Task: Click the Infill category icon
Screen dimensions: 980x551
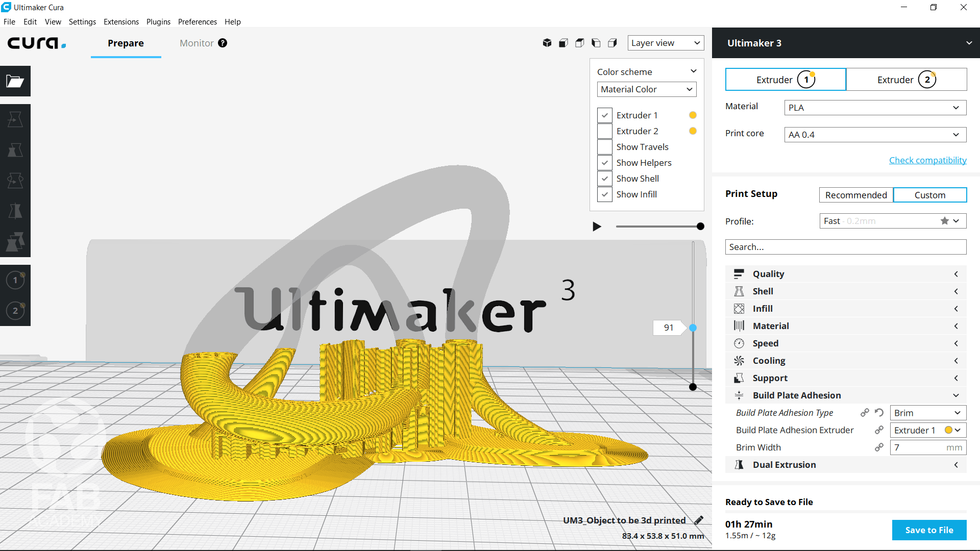Action: (x=739, y=309)
